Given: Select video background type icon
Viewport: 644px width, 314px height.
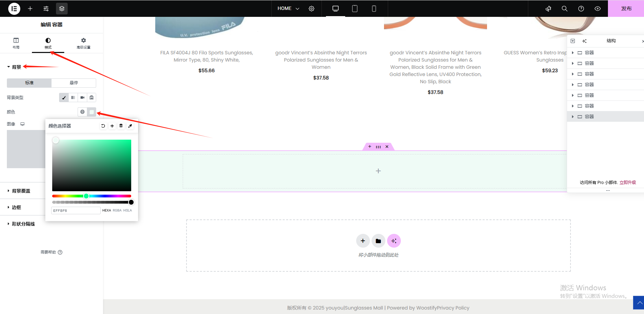Looking at the screenshot, I should tap(82, 98).
